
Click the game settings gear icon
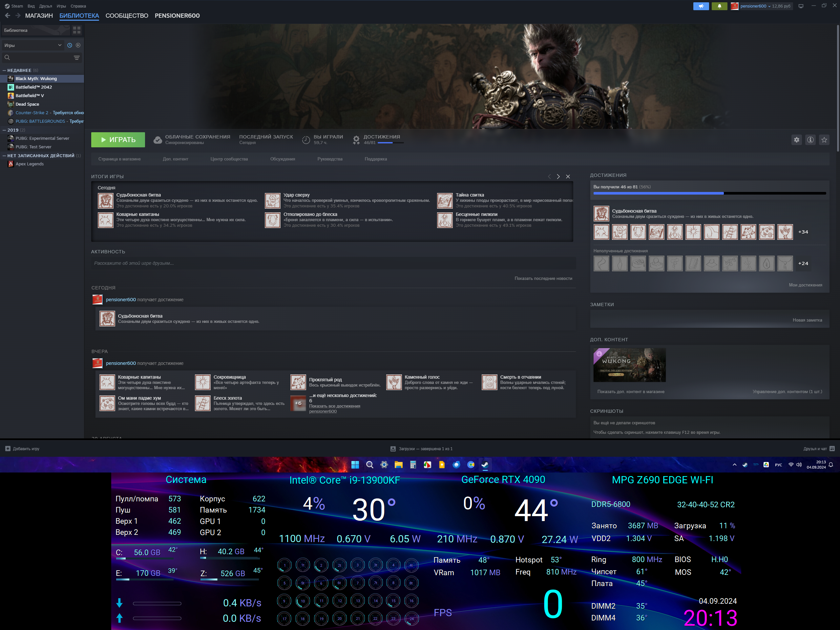click(796, 140)
